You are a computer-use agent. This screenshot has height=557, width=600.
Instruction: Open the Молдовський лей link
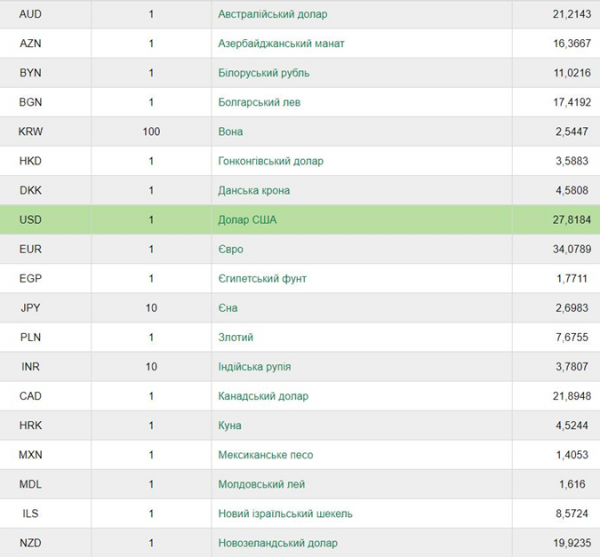pos(261,484)
